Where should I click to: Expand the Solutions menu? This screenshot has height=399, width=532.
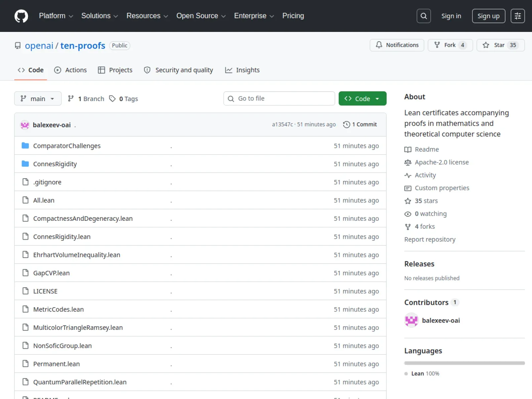pos(99,16)
